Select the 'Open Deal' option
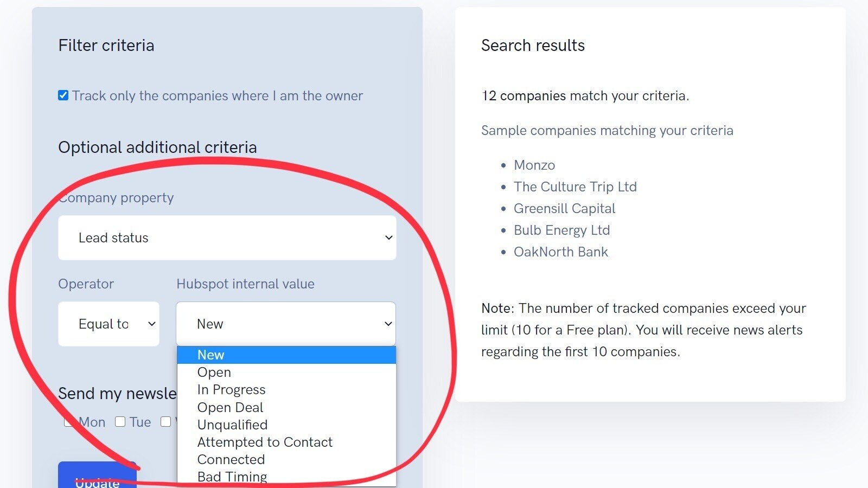The width and height of the screenshot is (868, 488). pyautogui.click(x=230, y=407)
